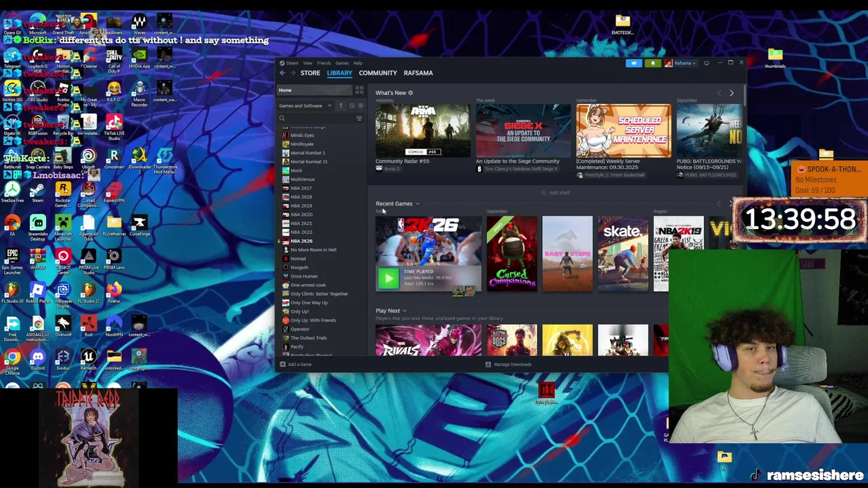Select NBA 2K26 in game list
This screenshot has height=488, width=868.
click(301, 241)
